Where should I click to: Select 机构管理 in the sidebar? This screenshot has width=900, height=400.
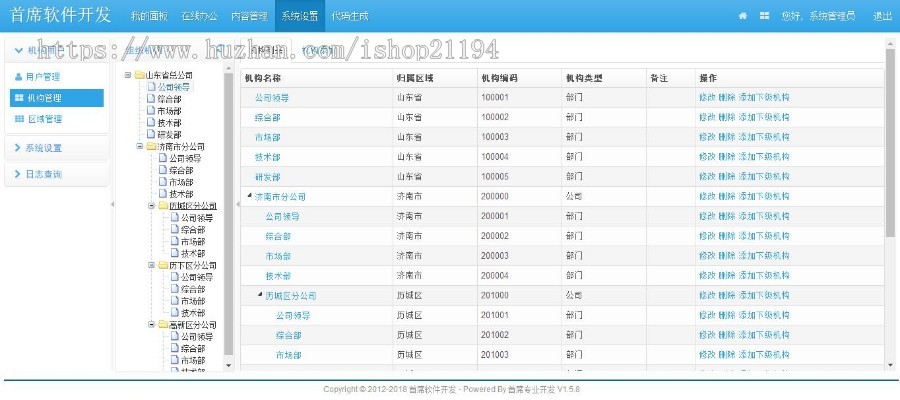(x=57, y=98)
